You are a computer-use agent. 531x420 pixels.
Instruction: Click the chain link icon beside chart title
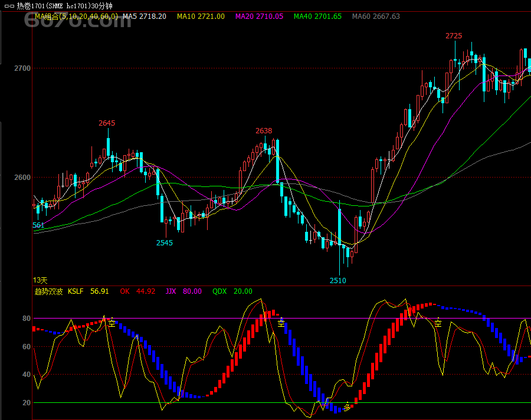(8, 6)
